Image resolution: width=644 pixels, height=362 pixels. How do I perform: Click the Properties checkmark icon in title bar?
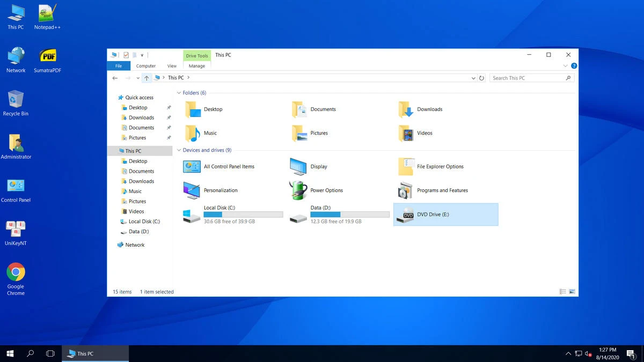(x=126, y=55)
